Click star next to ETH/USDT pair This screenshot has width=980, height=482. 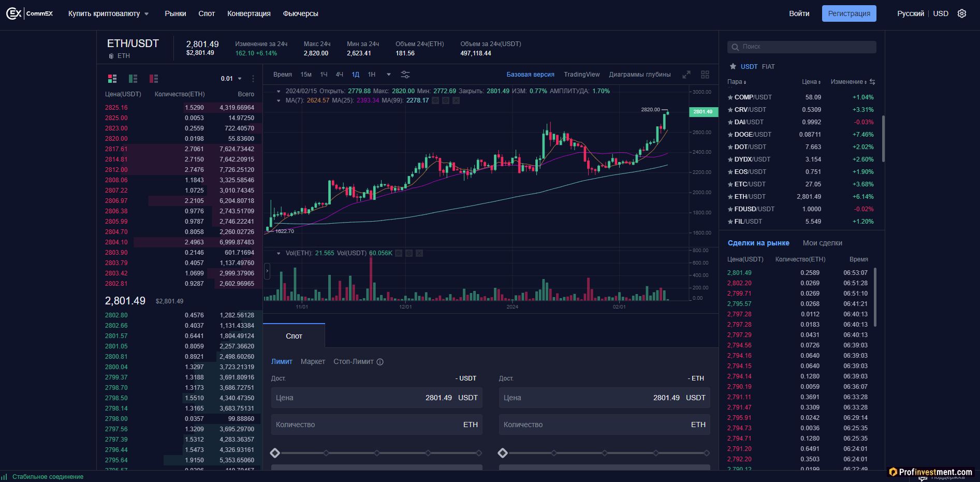730,197
